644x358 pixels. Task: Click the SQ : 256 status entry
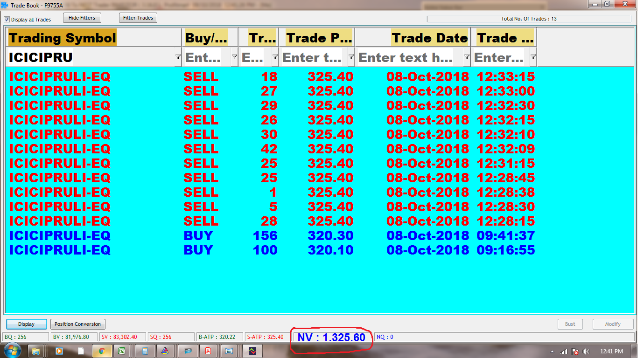(x=171, y=337)
